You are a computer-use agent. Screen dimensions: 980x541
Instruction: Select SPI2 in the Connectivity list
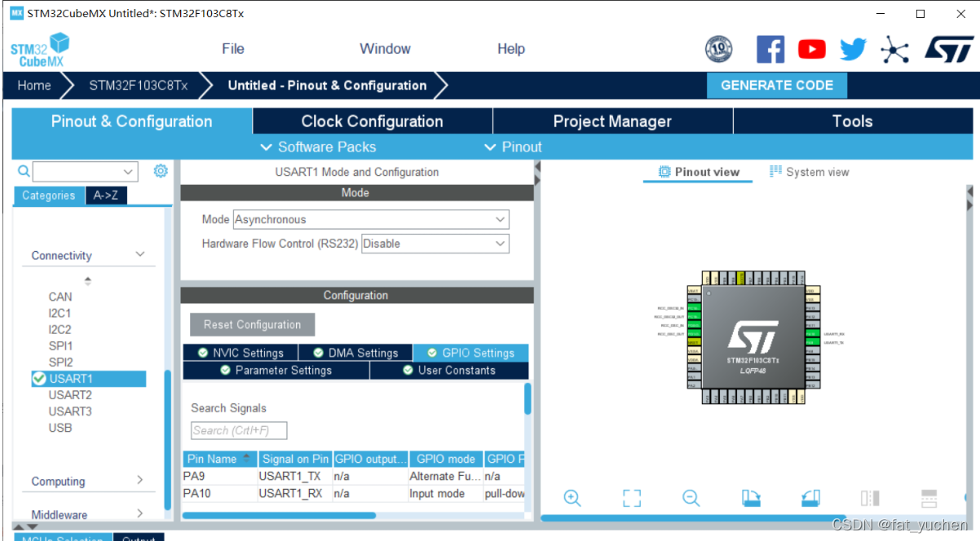click(60, 362)
